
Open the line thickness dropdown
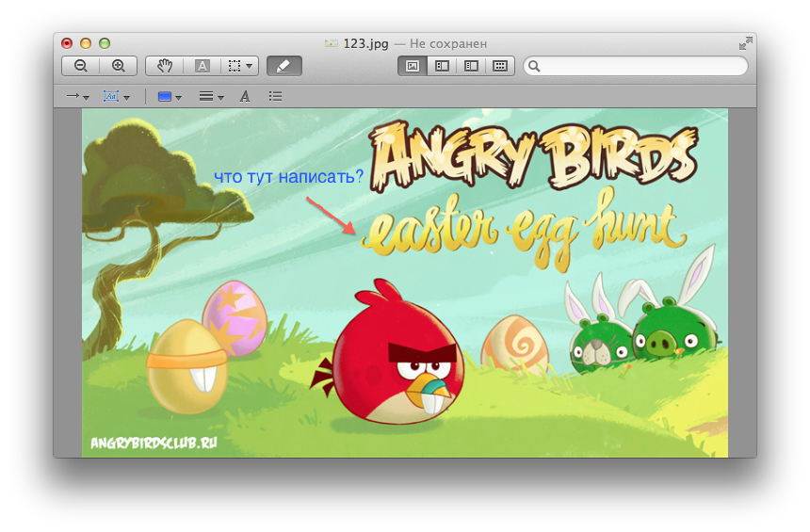(211, 97)
